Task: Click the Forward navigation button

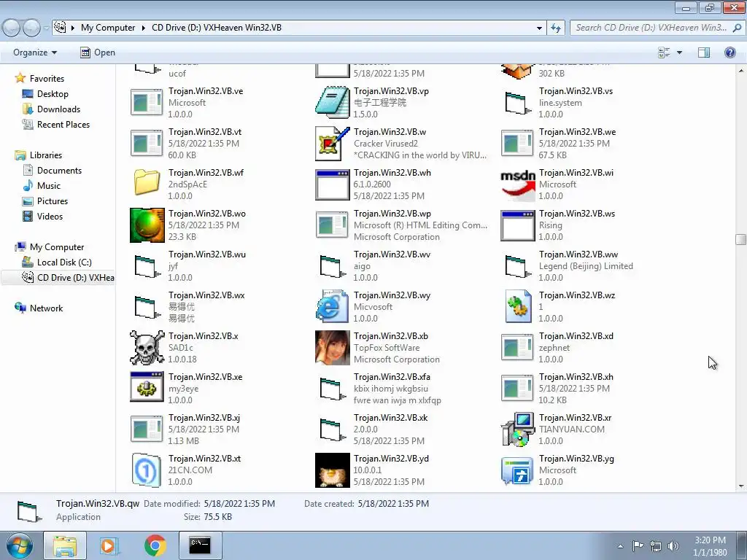Action: pos(32,28)
